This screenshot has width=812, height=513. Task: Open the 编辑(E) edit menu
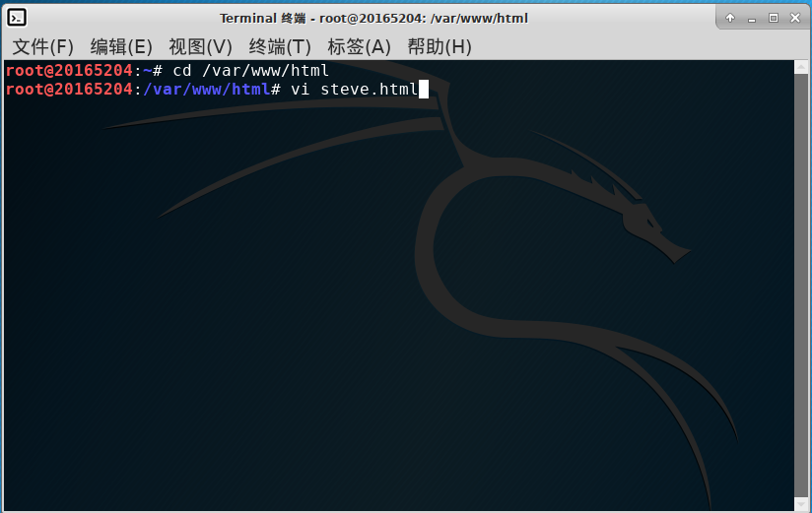click(121, 46)
